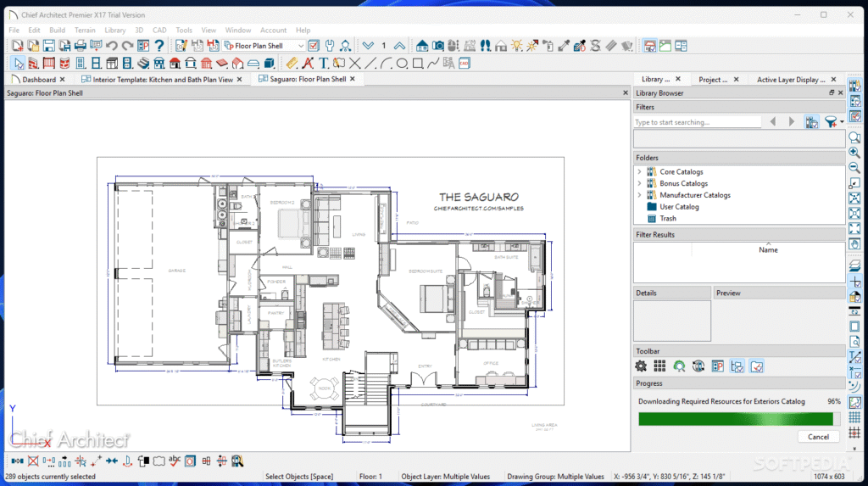
Task: Click the Print icon in the toolbar
Action: (81, 46)
